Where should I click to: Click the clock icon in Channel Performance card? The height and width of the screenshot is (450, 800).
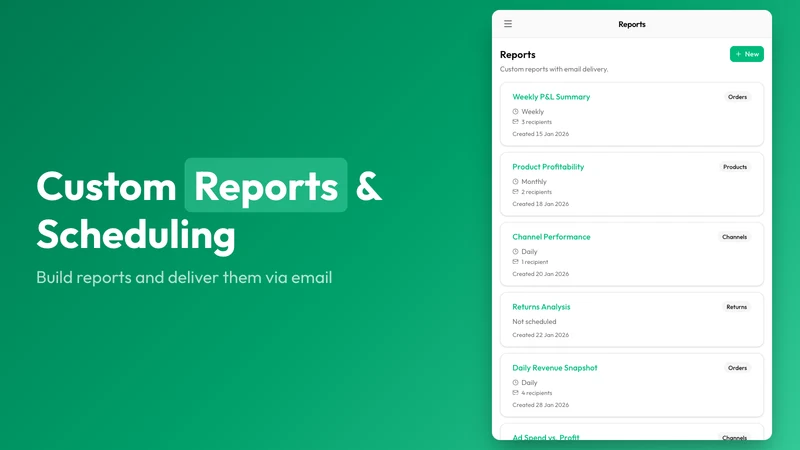pos(515,251)
